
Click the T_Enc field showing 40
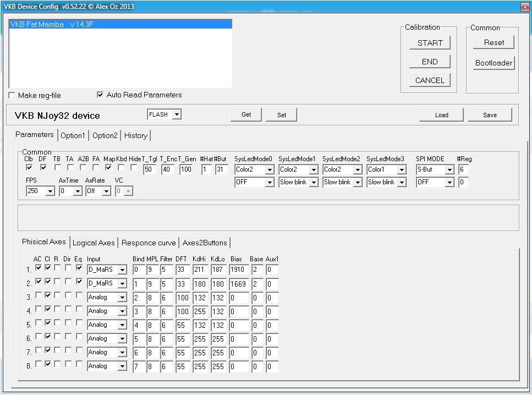(168, 169)
